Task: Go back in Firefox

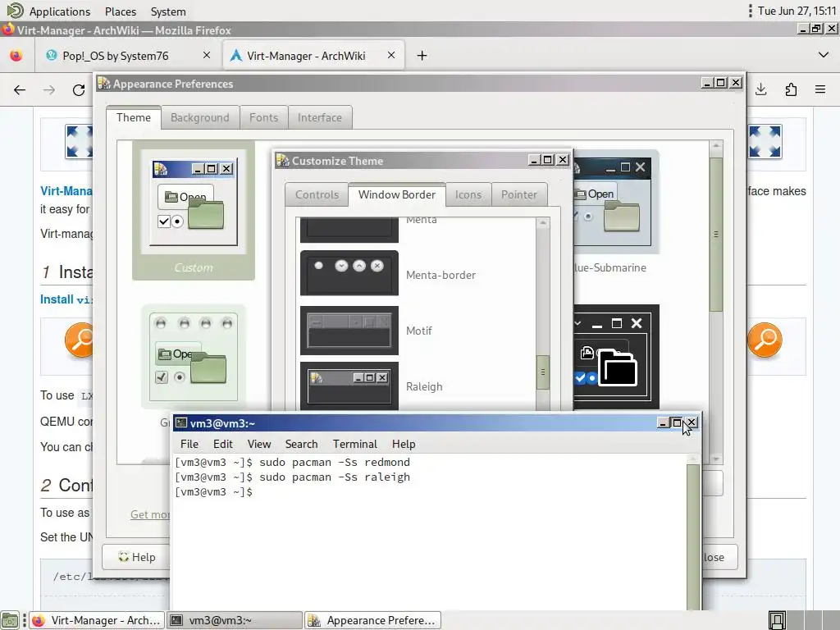Action: [20, 90]
